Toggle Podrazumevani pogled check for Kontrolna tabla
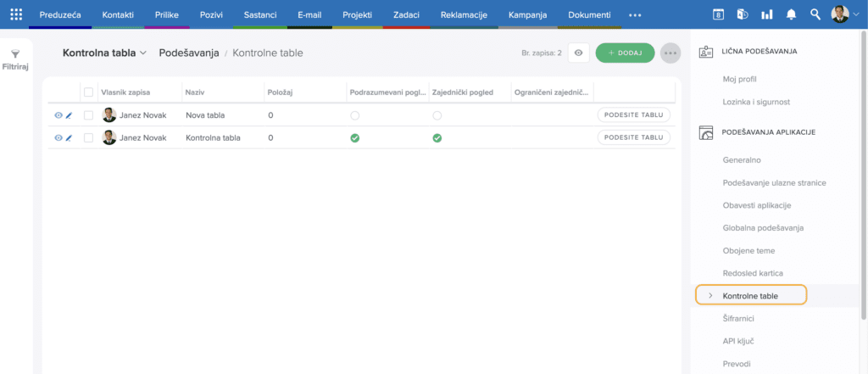 coord(355,138)
